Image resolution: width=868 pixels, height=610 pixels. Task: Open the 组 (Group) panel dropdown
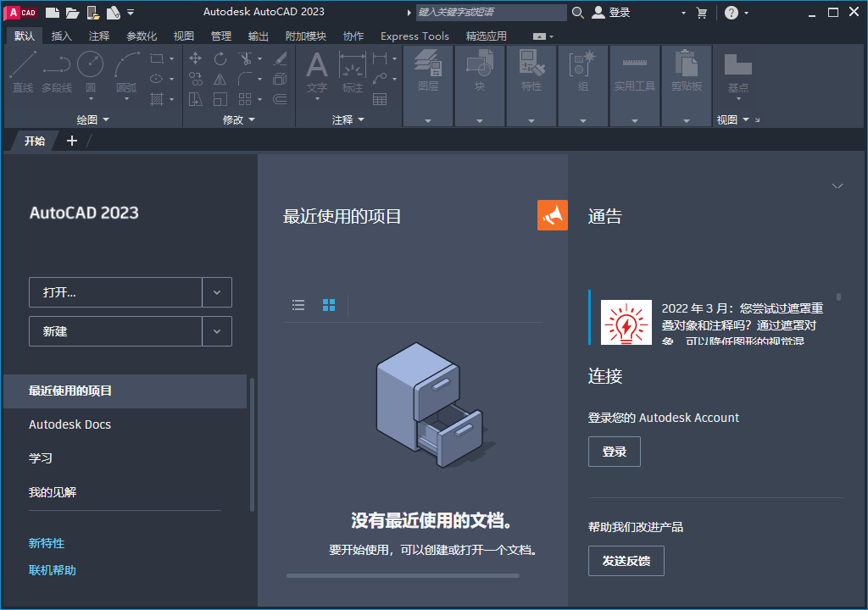click(x=583, y=120)
